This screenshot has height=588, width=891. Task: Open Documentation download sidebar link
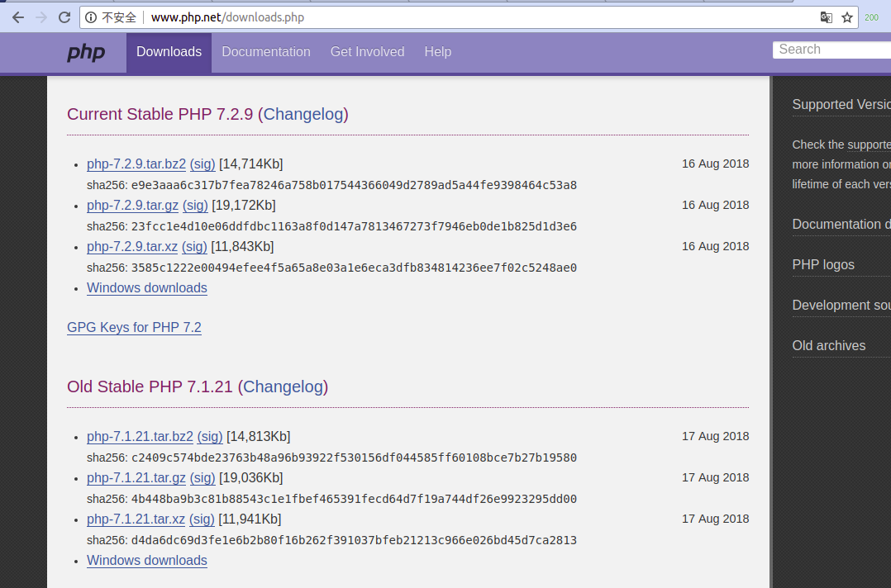click(x=841, y=224)
